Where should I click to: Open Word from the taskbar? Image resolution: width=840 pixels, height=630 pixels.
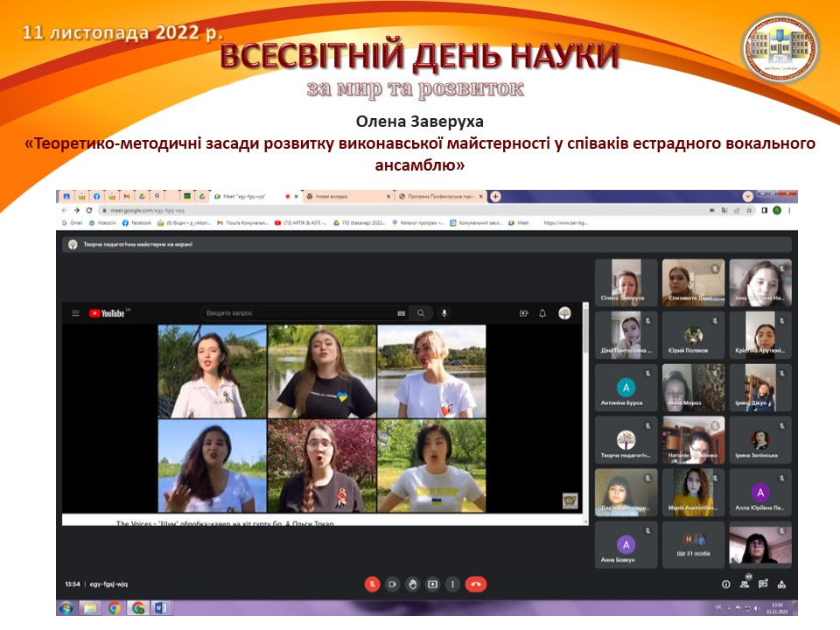pyautogui.click(x=161, y=608)
